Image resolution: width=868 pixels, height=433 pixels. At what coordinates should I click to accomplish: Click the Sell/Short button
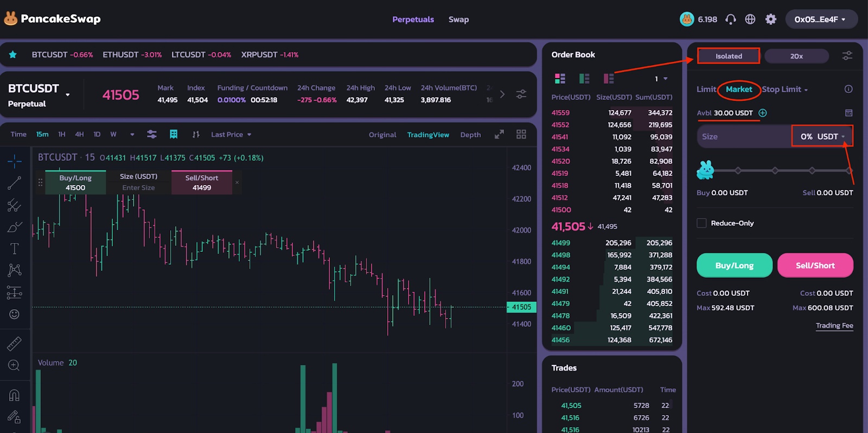pos(815,265)
